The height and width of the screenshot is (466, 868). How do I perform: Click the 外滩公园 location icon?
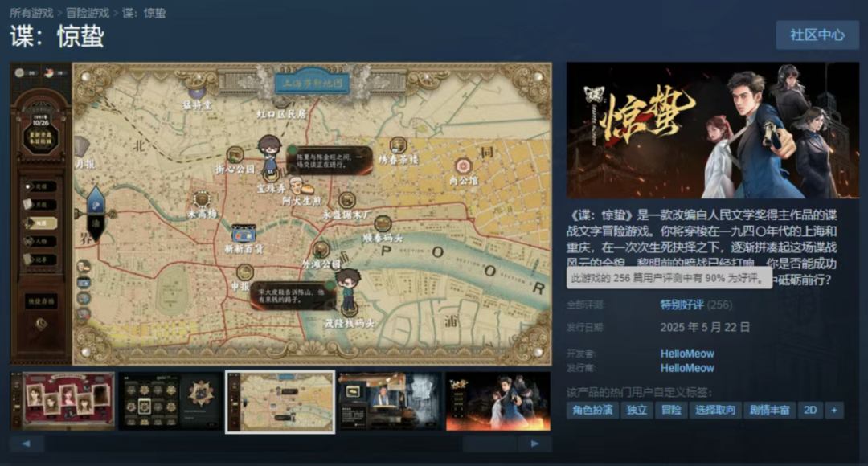click(321, 250)
